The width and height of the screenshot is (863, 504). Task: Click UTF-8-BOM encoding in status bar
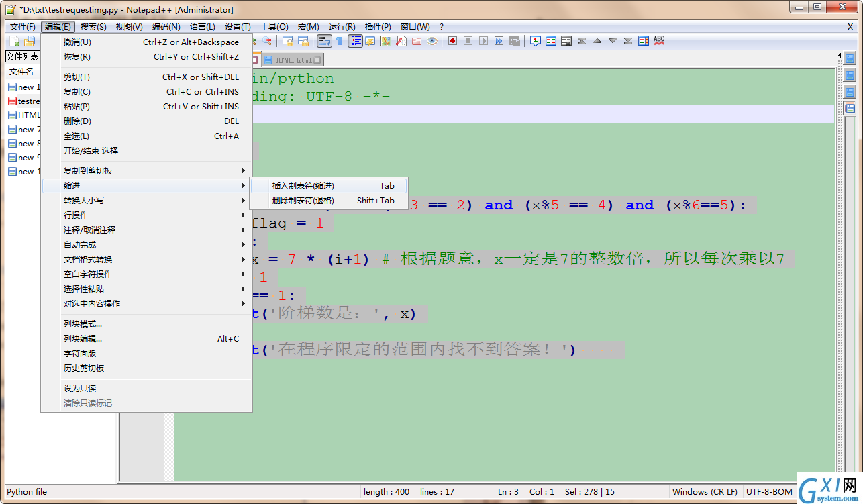pos(769,492)
